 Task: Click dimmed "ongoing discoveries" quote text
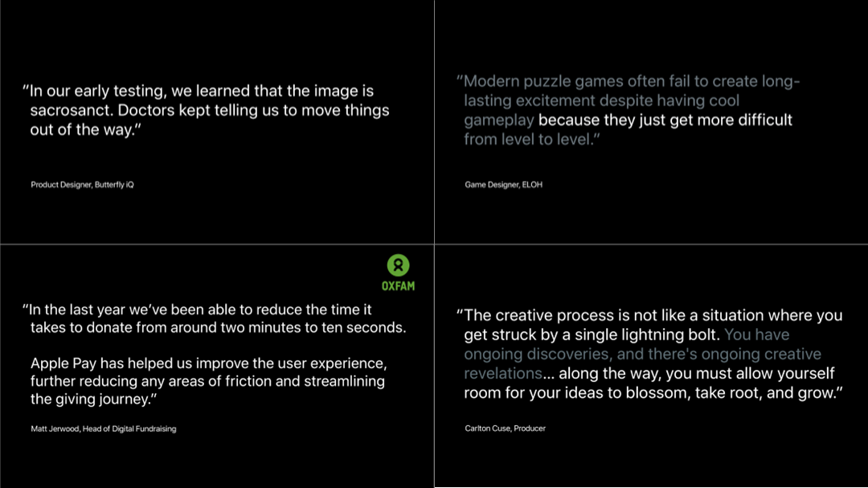click(643, 354)
